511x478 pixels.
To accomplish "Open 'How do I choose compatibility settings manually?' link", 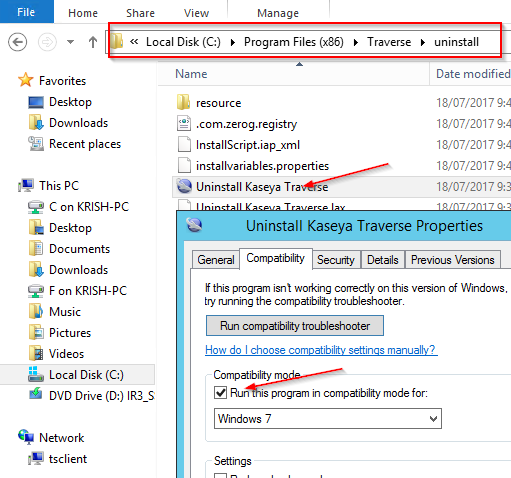I will coord(321,350).
